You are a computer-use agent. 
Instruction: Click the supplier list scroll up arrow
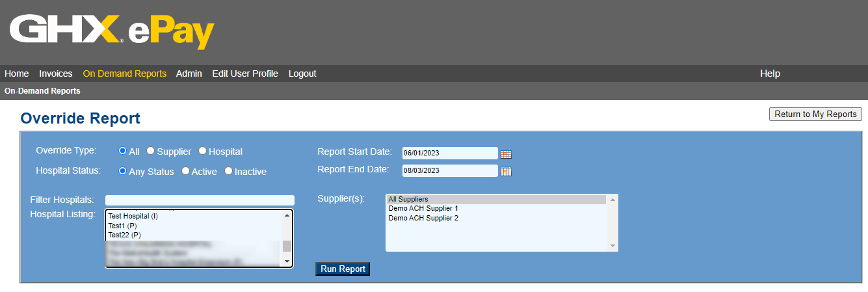pyautogui.click(x=612, y=200)
